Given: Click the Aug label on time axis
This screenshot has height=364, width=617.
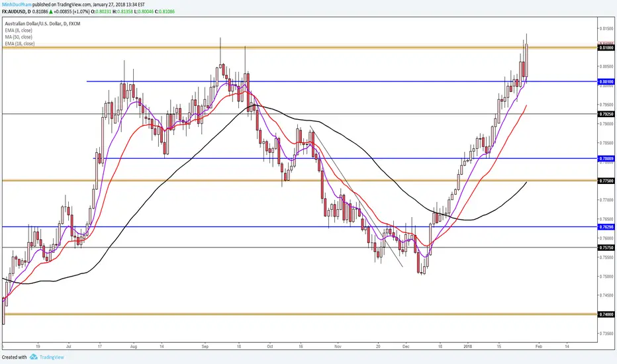Looking at the screenshot, I should click(133, 347).
